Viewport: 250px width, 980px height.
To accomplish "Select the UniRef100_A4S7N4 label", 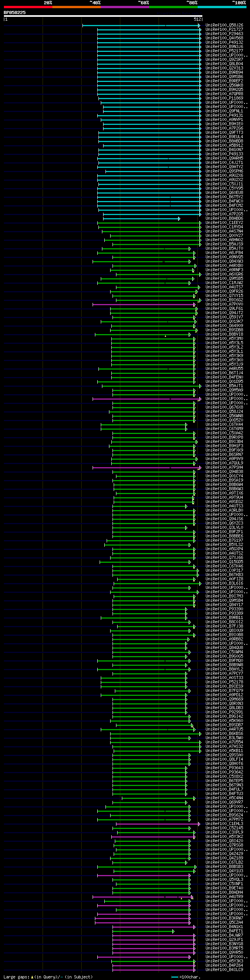I will coord(224,231).
